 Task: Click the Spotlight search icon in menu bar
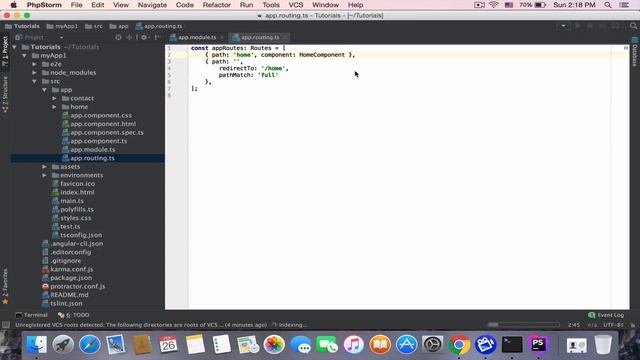pos(608,5)
